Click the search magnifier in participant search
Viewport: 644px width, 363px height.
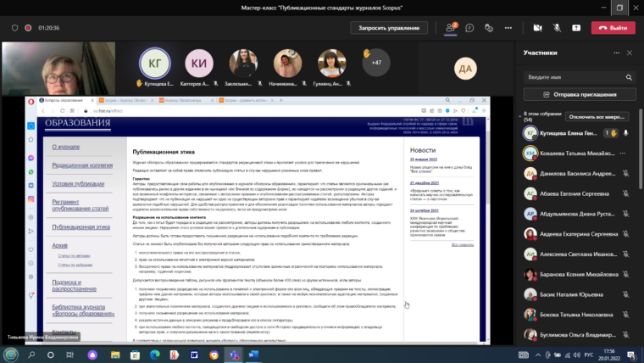(627, 76)
